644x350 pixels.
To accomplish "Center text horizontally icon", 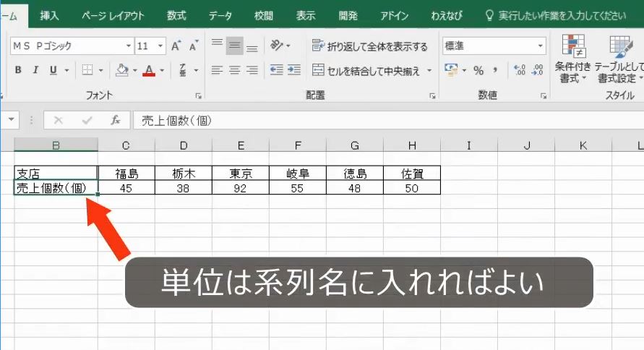I will pyautogui.click(x=234, y=70).
